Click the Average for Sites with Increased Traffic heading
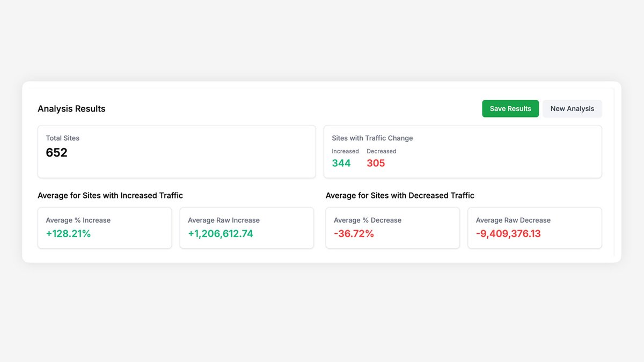The height and width of the screenshot is (362, 644). (110, 195)
